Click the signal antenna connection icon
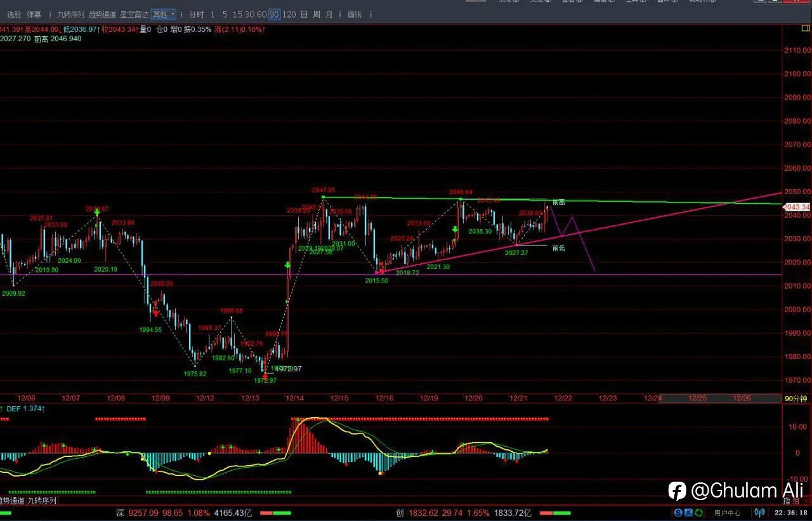The height and width of the screenshot is (521, 812). point(759,513)
